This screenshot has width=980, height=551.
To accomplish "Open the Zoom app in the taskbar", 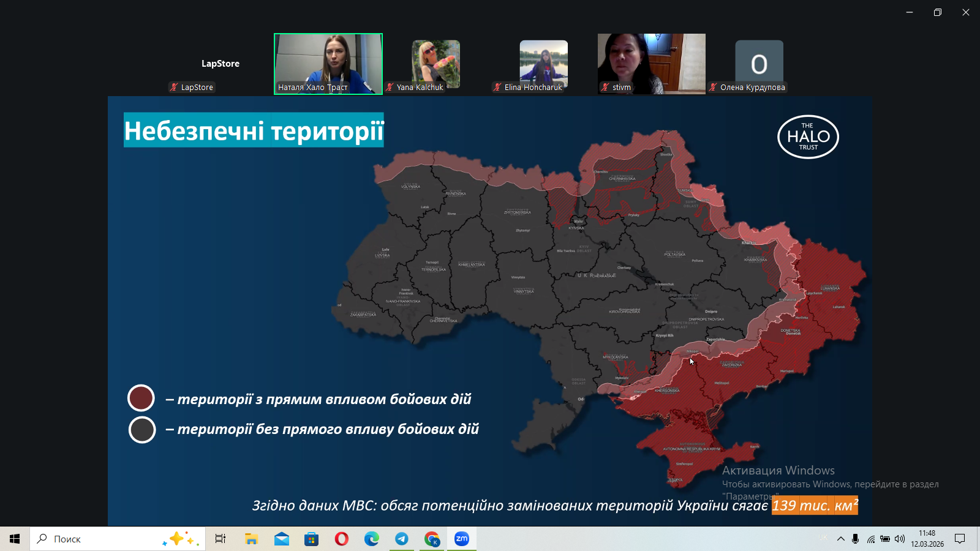I will pyautogui.click(x=462, y=539).
